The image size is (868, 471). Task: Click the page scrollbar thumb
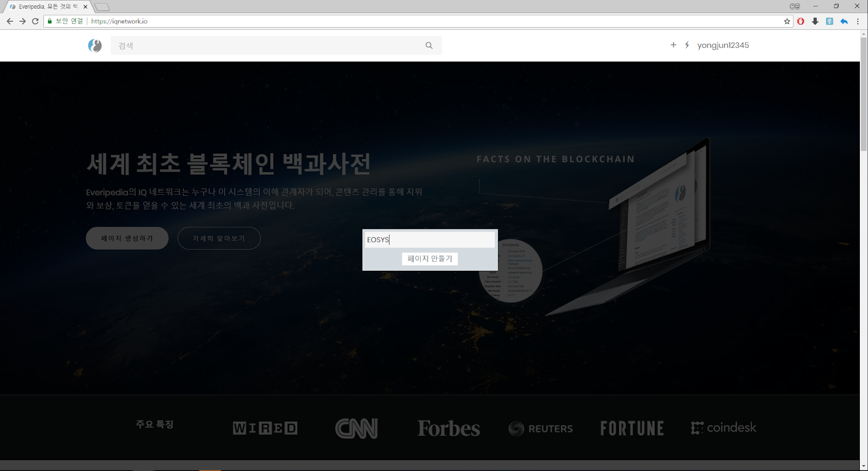864,94
